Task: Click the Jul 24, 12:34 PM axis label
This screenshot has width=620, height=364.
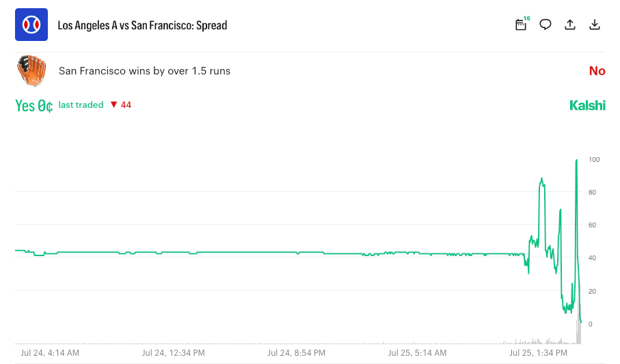Action: click(x=173, y=353)
